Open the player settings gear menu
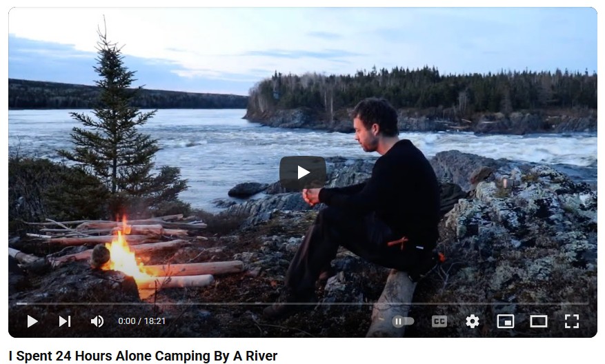 pyautogui.click(x=473, y=321)
